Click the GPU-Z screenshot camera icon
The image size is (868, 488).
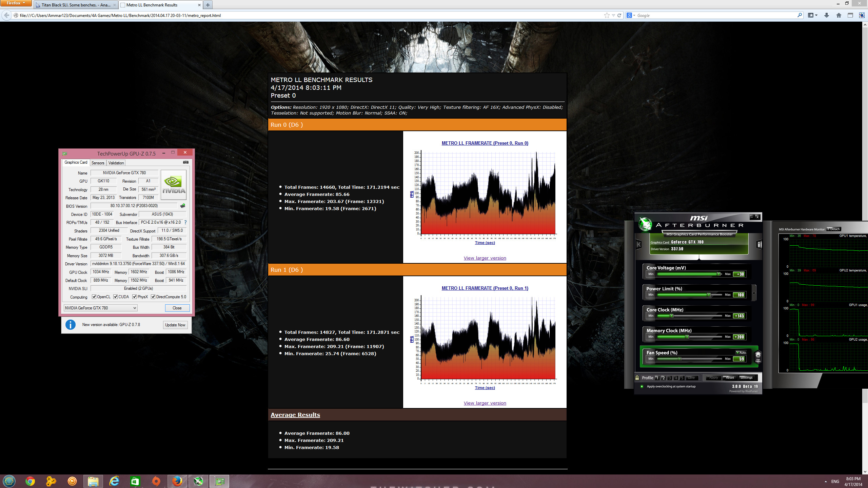click(x=186, y=162)
